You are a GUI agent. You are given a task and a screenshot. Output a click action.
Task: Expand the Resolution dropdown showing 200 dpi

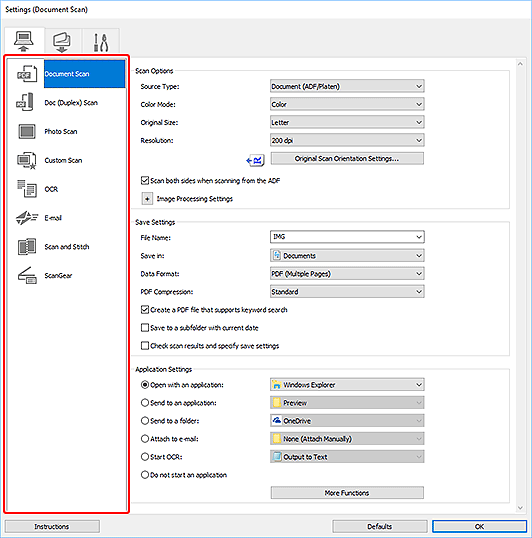click(x=347, y=140)
